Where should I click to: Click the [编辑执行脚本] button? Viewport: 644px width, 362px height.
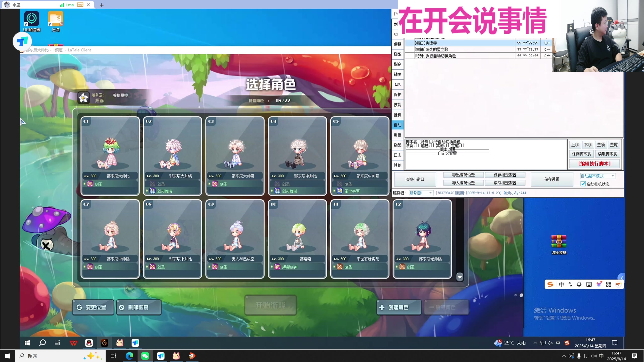tap(594, 163)
